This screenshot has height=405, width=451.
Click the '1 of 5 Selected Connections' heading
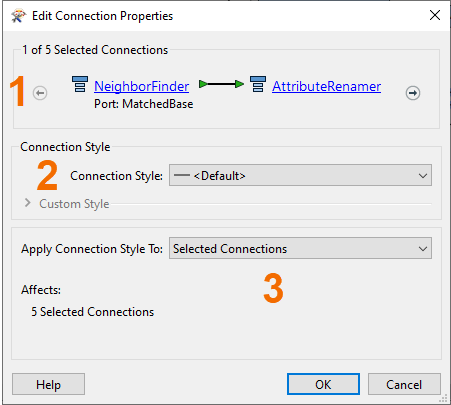point(95,50)
